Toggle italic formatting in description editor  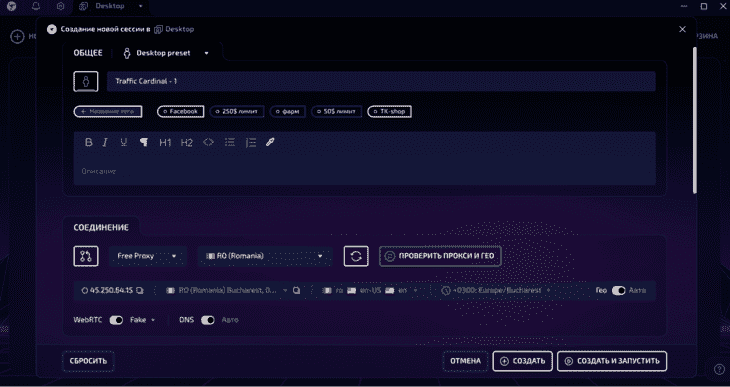[105, 143]
